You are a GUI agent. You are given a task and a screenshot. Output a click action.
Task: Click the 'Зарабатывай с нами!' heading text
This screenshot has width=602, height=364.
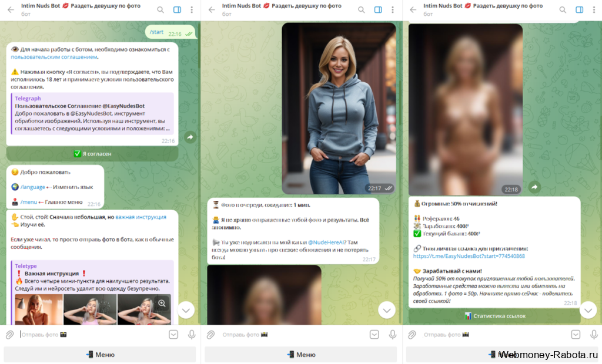pos(452,271)
